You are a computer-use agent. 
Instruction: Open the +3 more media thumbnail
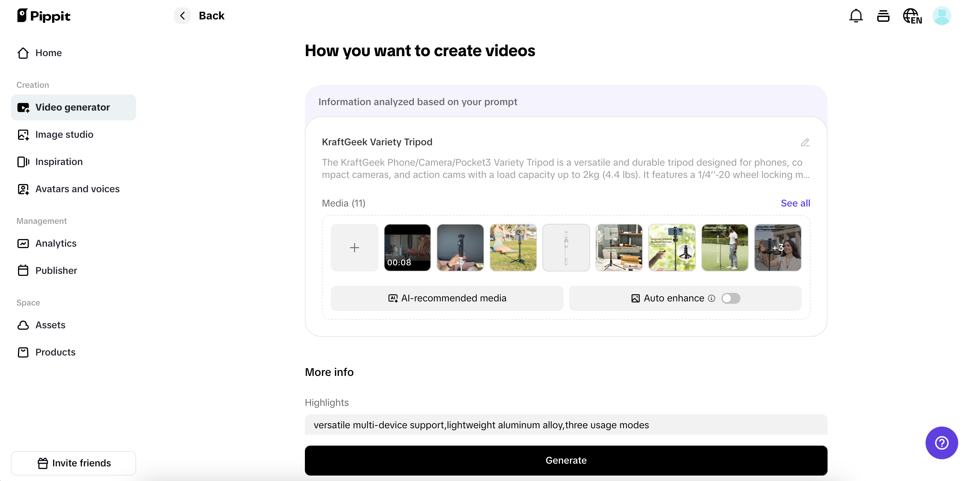(777, 248)
